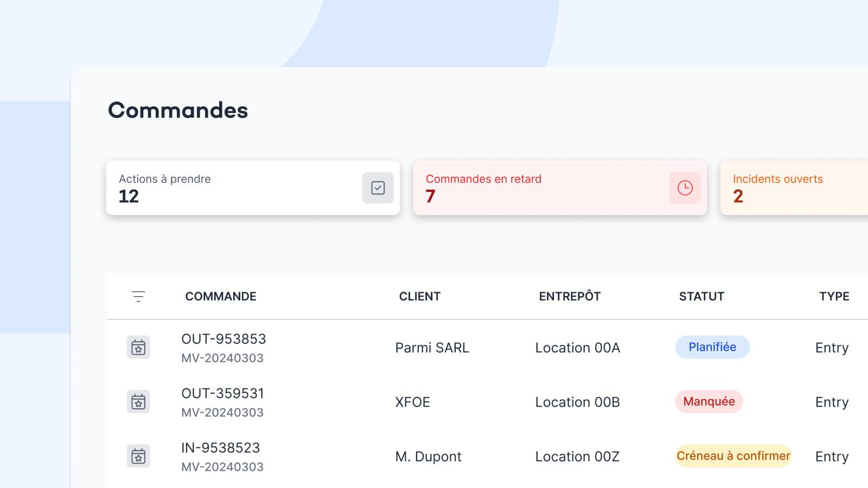Select the order row for M. Dupont

tap(428, 456)
